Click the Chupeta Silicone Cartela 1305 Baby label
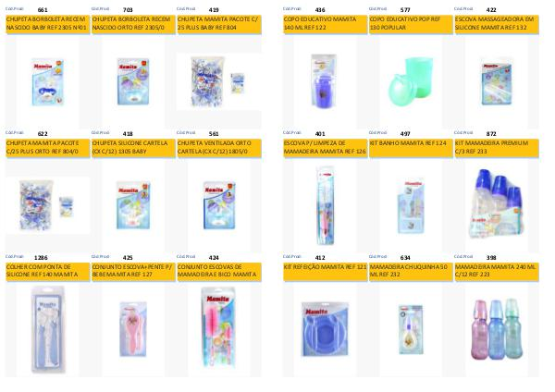 [x=133, y=147]
